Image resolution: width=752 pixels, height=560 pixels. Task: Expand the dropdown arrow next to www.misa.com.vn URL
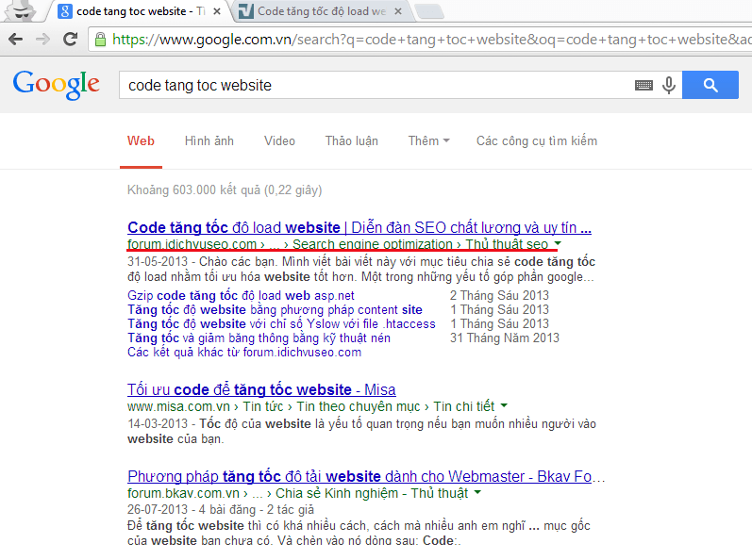pyautogui.click(x=504, y=405)
